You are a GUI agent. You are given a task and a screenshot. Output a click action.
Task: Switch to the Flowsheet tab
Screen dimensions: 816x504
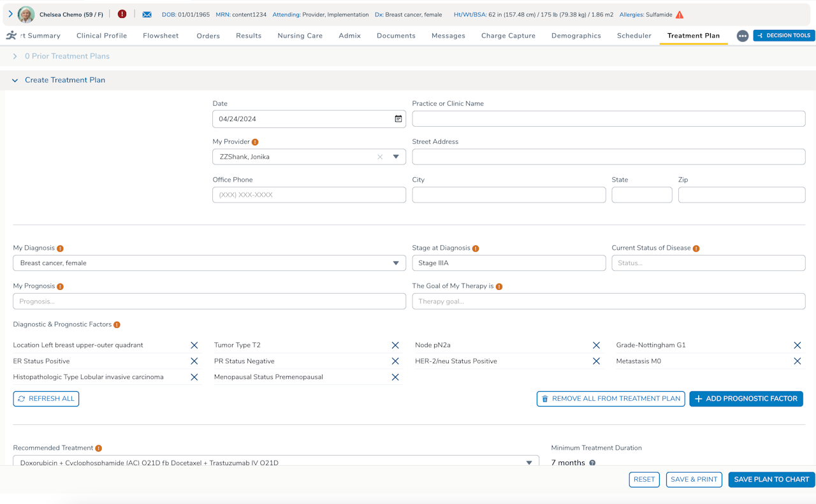pos(161,36)
